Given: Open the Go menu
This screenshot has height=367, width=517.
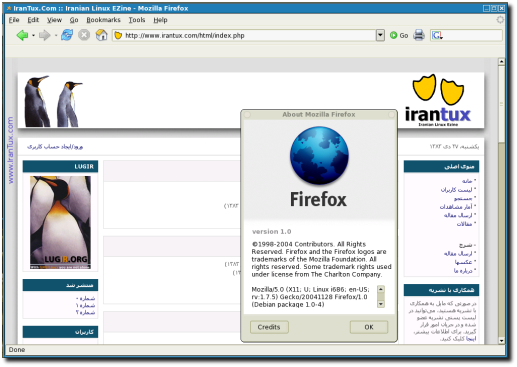Looking at the screenshot, I should point(74,20).
